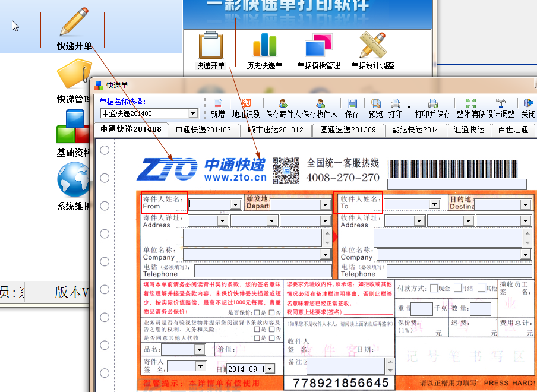Switch to 顺丰速运201312 tab
The width and height of the screenshot is (537, 392).
click(x=276, y=129)
